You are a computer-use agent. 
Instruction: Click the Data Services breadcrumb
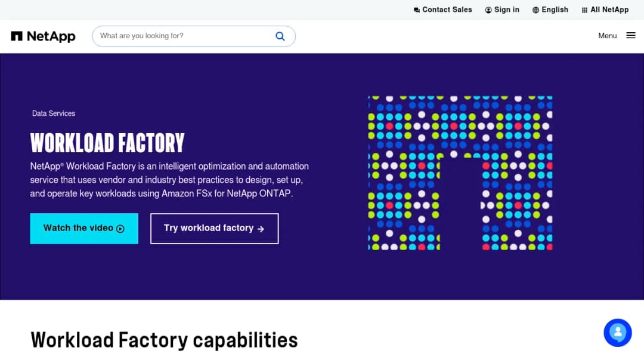point(54,113)
